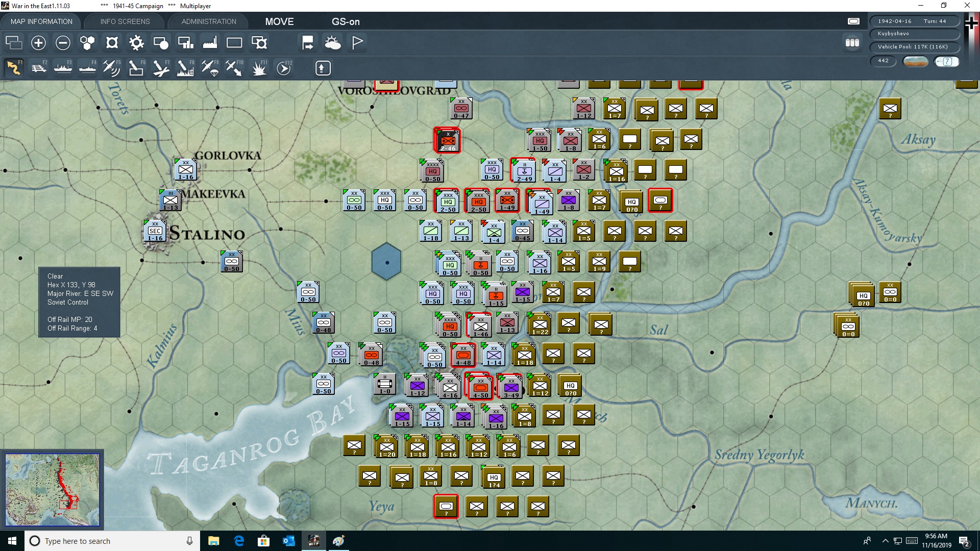Screen dimensions: 980x551
Task: Toggle the unit-with-gear overlay icon
Action: (259, 43)
